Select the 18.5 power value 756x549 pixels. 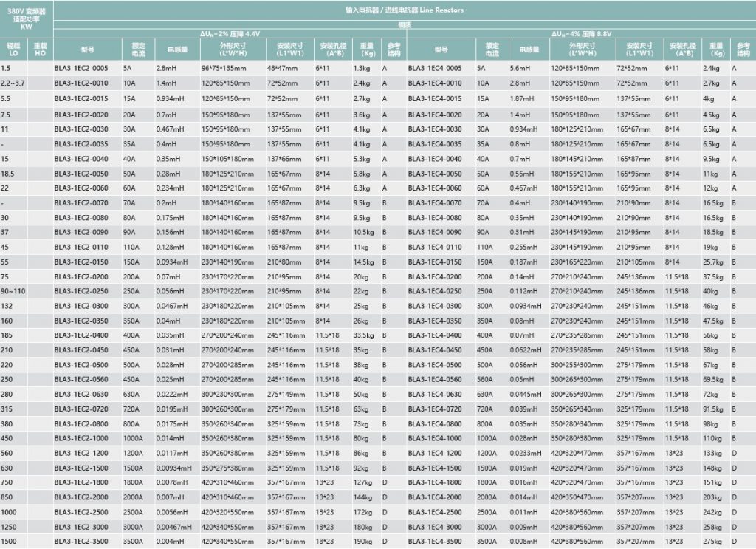point(7,174)
